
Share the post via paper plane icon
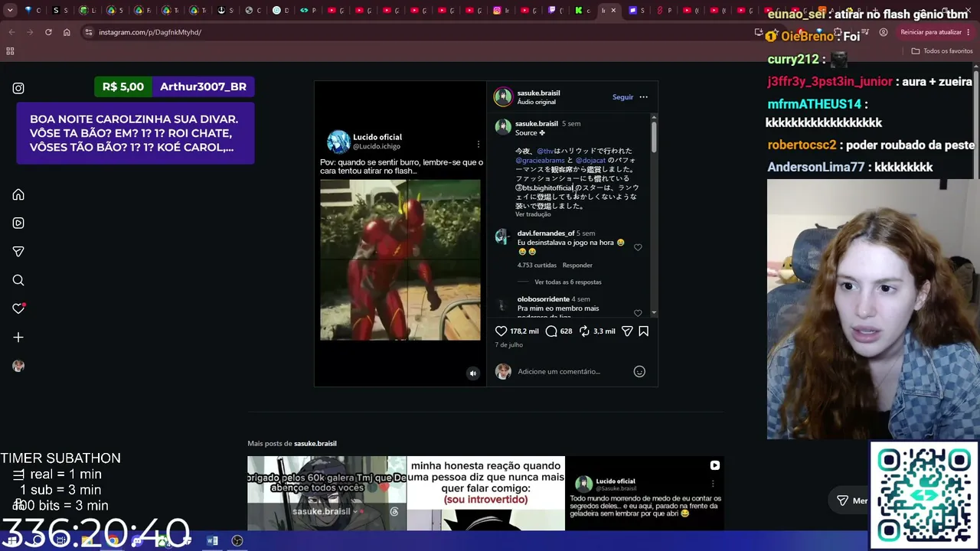[627, 331]
